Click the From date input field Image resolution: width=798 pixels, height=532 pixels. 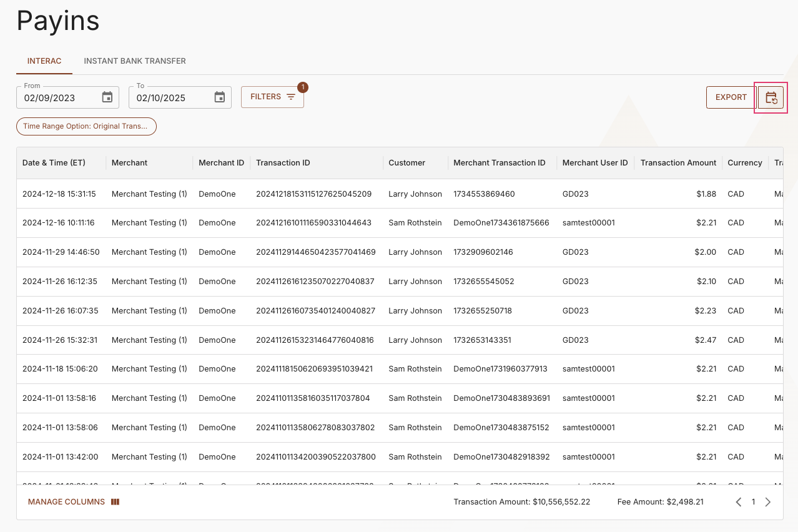[56, 97]
